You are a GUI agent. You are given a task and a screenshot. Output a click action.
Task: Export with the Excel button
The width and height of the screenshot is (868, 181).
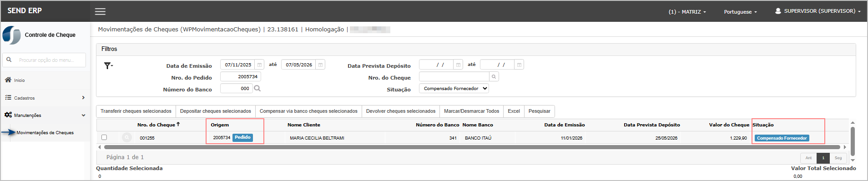(514, 111)
